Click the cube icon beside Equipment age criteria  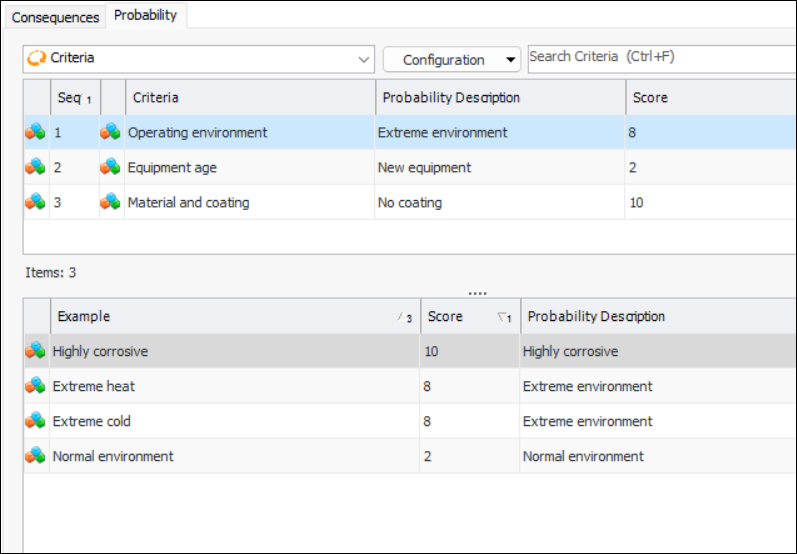coord(110,167)
